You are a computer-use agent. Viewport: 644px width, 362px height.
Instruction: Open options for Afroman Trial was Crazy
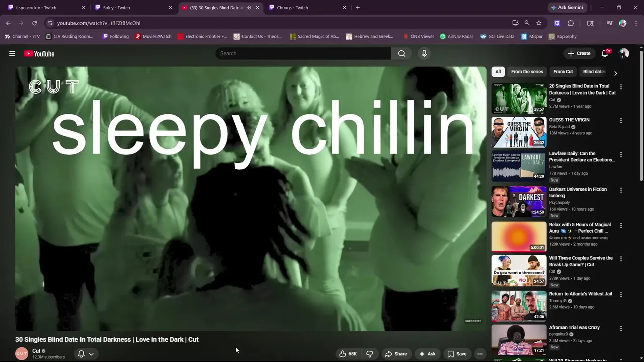tap(621, 328)
